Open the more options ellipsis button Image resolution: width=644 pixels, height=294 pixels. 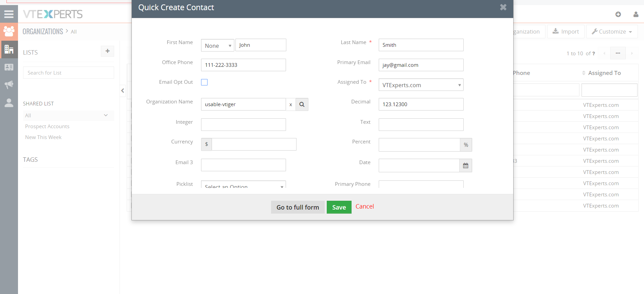click(618, 53)
